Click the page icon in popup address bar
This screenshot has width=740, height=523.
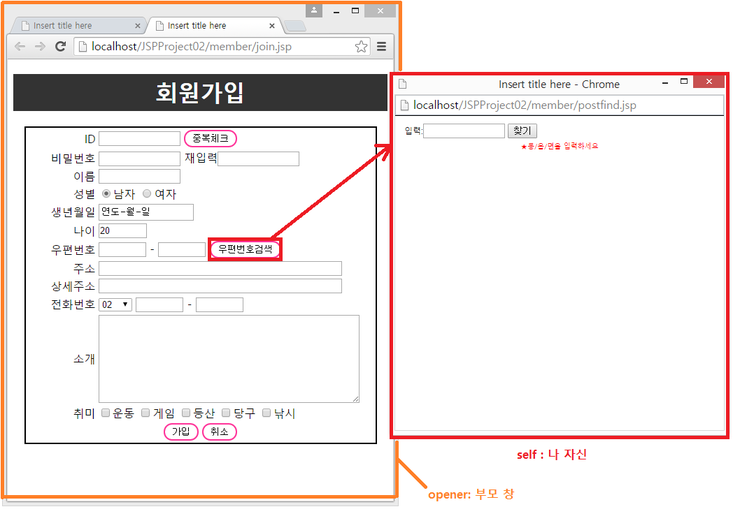pyautogui.click(x=404, y=105)
